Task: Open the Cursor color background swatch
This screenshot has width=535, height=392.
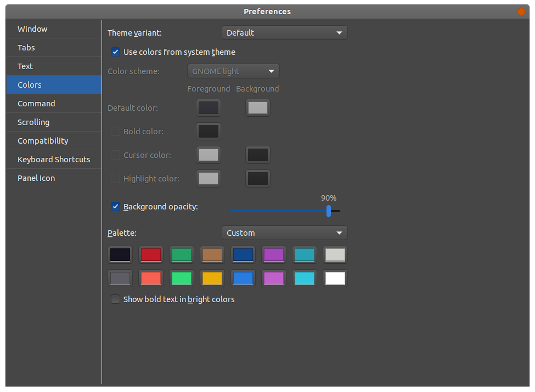Action: click(257, 155)
